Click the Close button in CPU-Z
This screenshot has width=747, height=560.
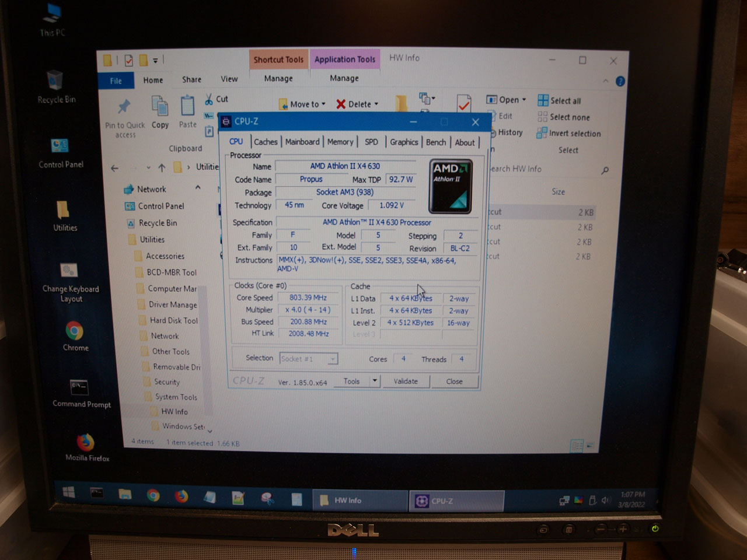coord(455,381)
